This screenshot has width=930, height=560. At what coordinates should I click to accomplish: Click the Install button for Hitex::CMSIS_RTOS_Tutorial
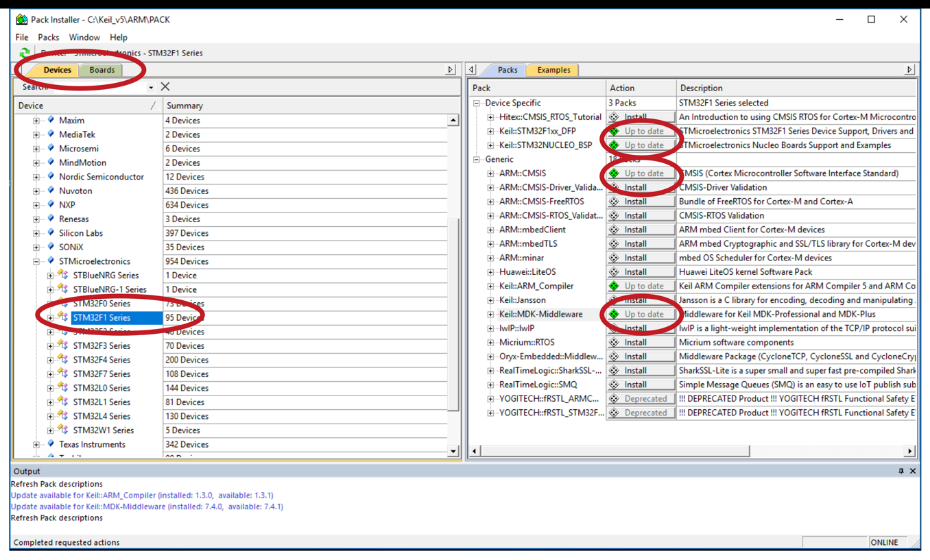coord(641,117)
